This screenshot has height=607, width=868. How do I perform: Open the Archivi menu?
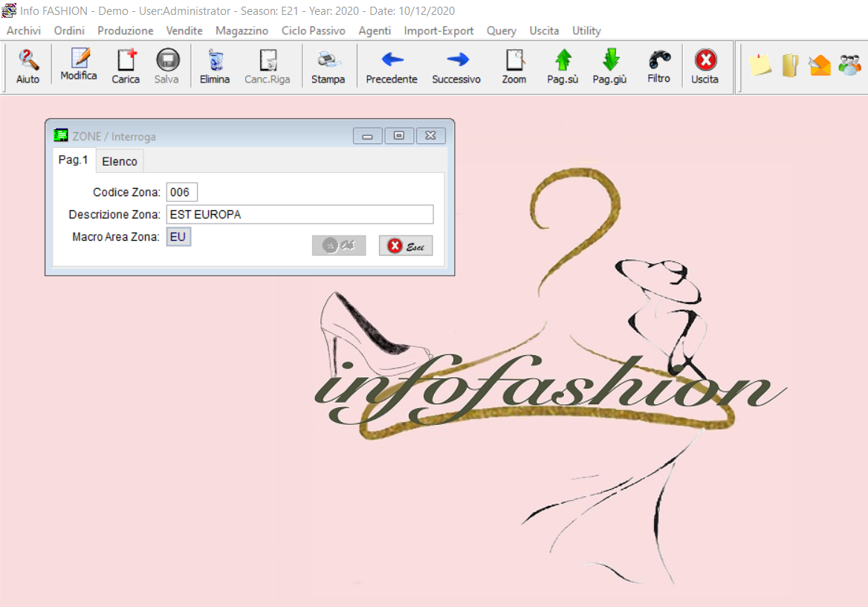tap(24, 30)
